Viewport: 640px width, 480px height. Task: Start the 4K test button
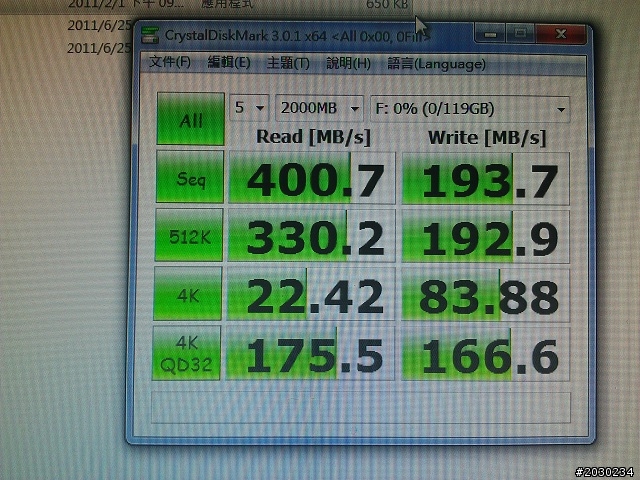(x=188, y=293)
